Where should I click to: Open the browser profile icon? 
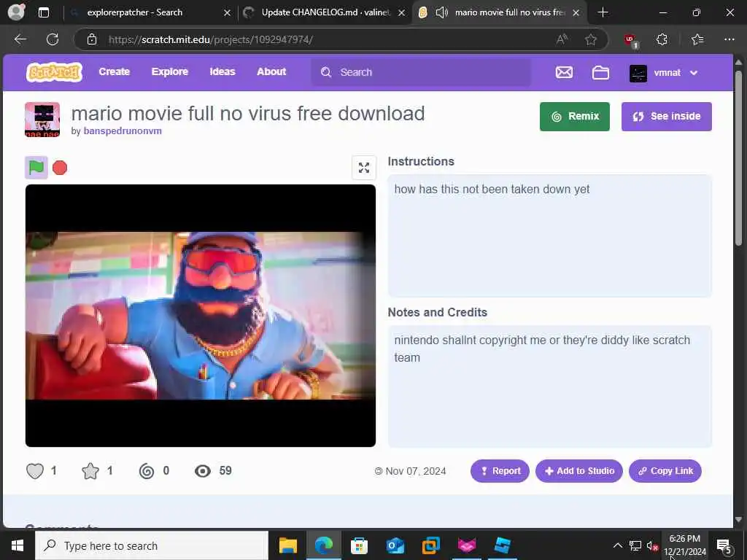coord(17,12)
